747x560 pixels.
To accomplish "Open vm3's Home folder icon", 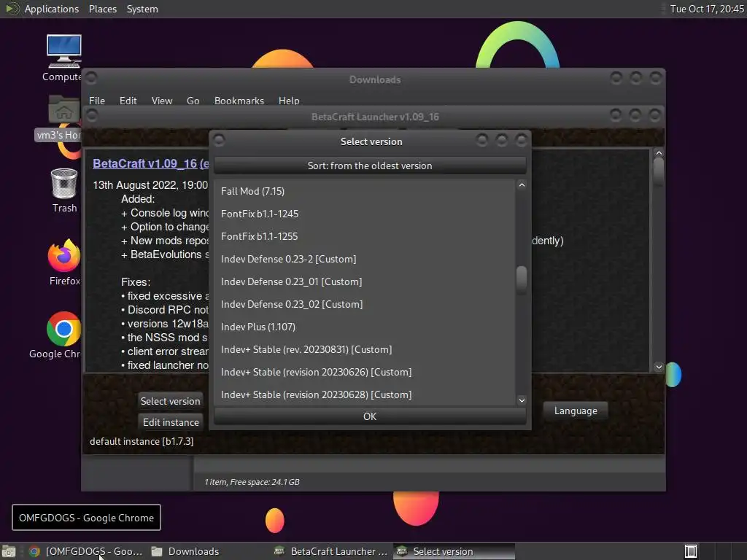I will point(64,109).
